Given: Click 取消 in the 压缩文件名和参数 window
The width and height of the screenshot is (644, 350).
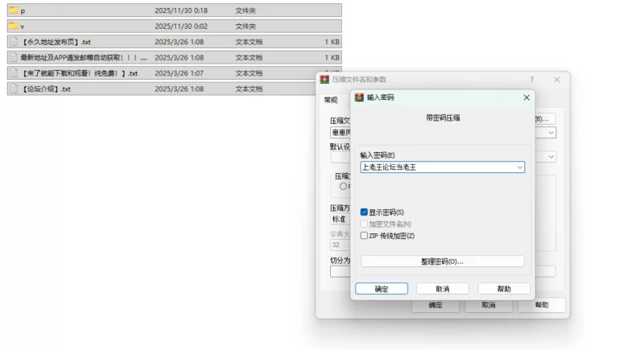Looking at the screenshot, I should [489, 305].
